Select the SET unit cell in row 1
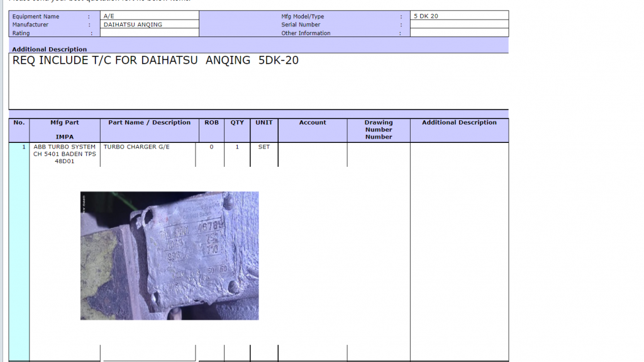Viewport: 644px width, 362px height. pos(264,147)
